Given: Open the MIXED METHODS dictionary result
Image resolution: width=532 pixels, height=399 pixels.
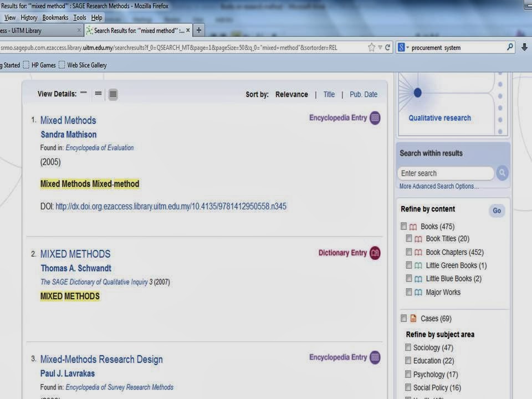Looking at the screenshot, I should [75, 254].
